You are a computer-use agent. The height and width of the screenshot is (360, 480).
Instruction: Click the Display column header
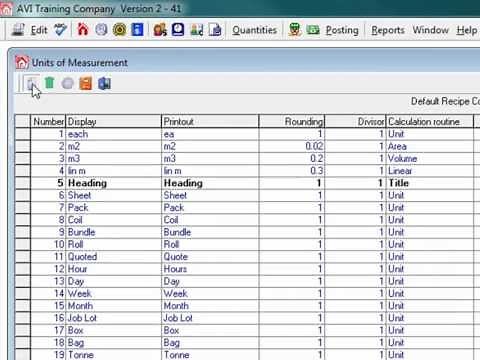pos(114,121)
